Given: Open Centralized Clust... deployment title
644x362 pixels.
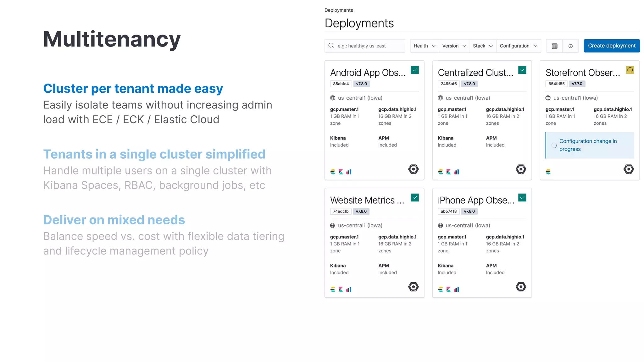Looking at the screenshot, I should (475, 73).
